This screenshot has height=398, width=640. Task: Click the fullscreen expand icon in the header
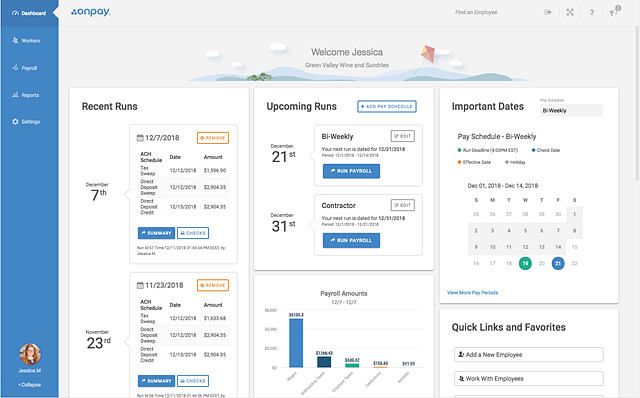click(x=570, y=12)
